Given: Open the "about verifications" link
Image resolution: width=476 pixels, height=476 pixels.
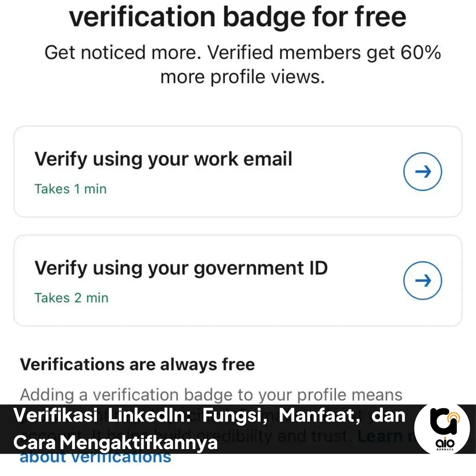Looking at the screenshot, I should [x=95, y=458].
